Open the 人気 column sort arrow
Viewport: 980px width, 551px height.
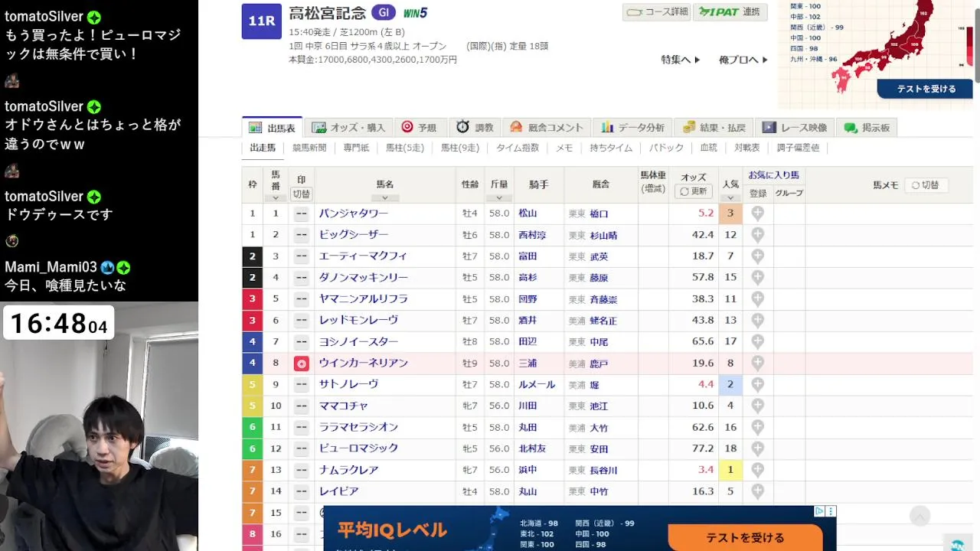[730, 197]
